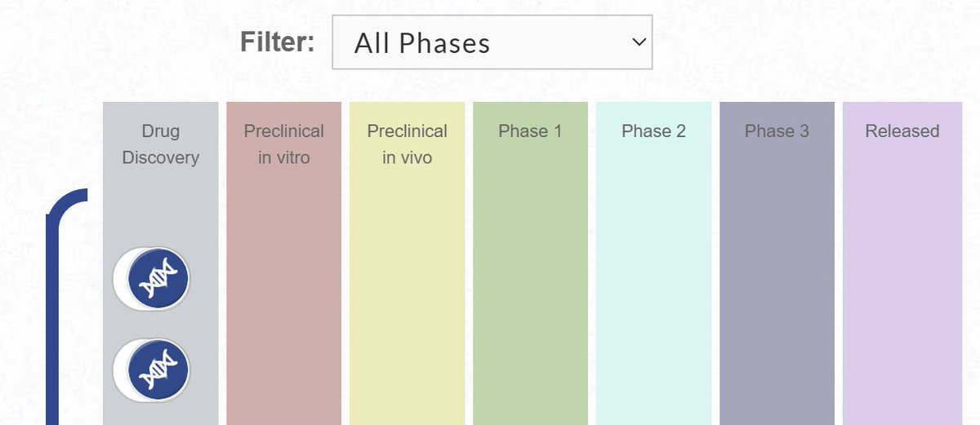This screenshot has height=425, width=980.
Task: Choose the Phase 1 column header
Action: coord(530,131)
